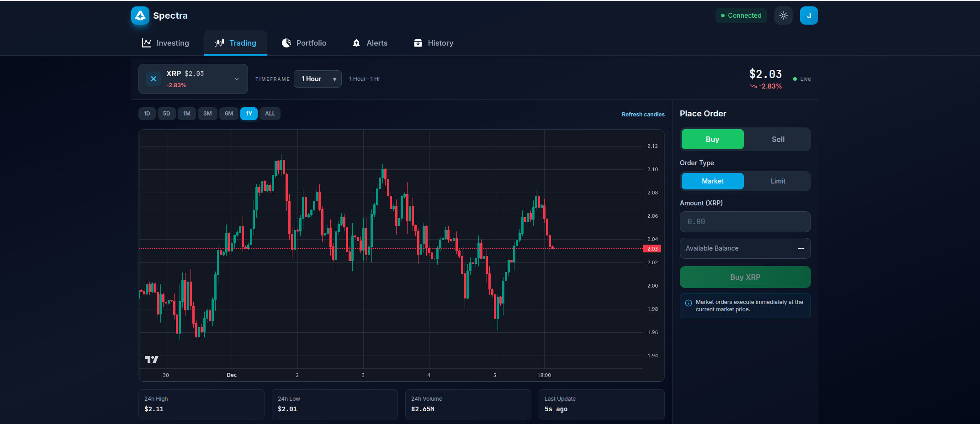
Task: Set chart range to 1M
Action: pyautogui.click(x=187, y=114)
